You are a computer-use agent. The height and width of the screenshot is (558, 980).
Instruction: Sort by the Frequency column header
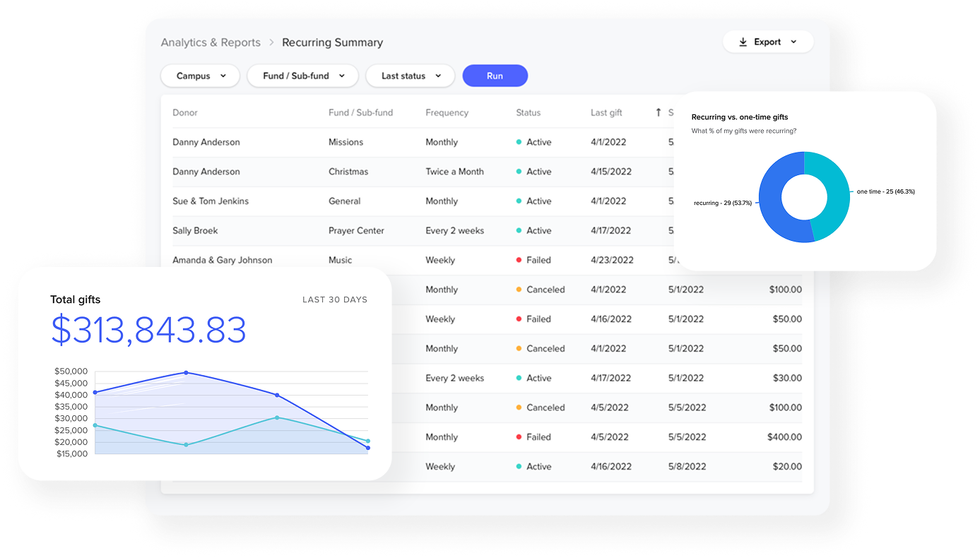447,113
